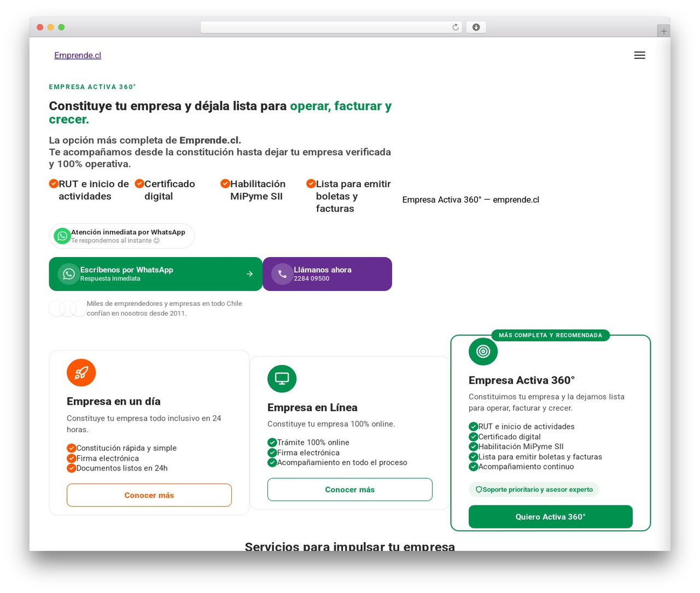This screenshot has height=593, width=700.
Task: Click the checkmark beside Acompañamiento continuo
Action: pos(473,467)
